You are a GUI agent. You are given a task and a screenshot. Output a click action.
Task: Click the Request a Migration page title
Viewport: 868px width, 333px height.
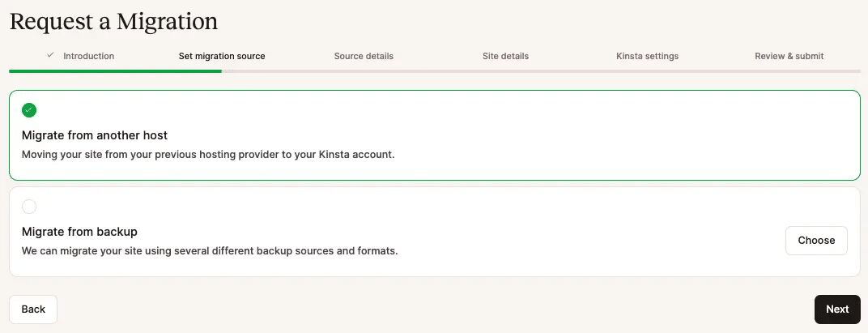(113, 22)
